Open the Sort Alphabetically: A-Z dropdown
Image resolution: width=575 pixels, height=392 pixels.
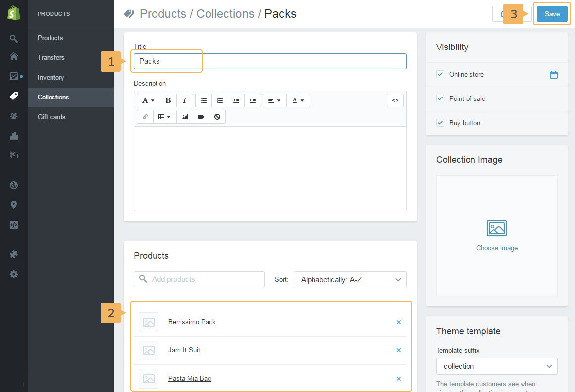pos(350,280)
